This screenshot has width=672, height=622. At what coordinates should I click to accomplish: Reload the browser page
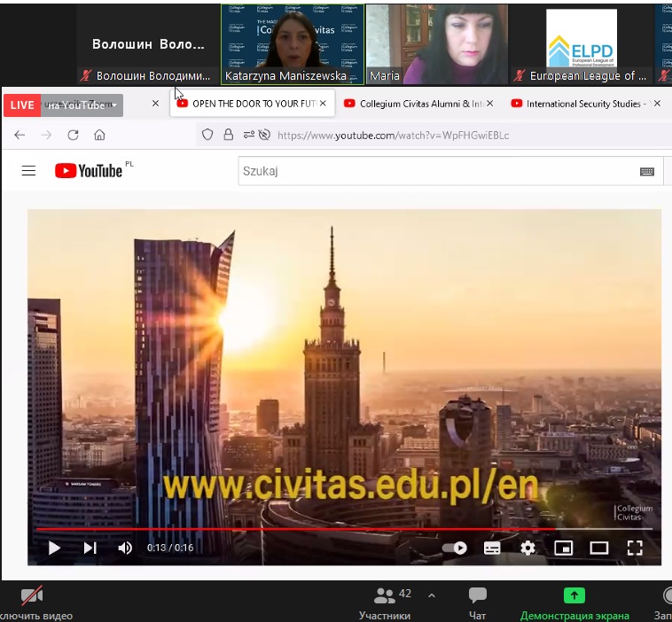pyautogui.click(x=73, y=136)
